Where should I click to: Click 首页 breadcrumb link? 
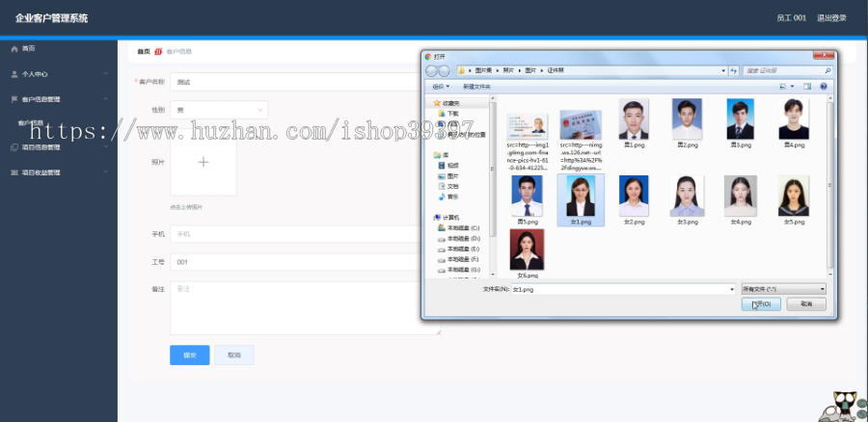(144, 51)
